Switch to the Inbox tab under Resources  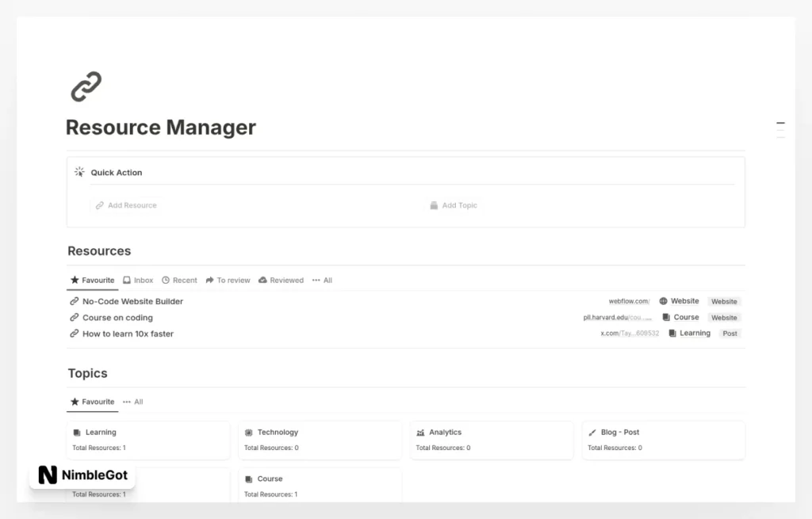click(x=139, y=280)
